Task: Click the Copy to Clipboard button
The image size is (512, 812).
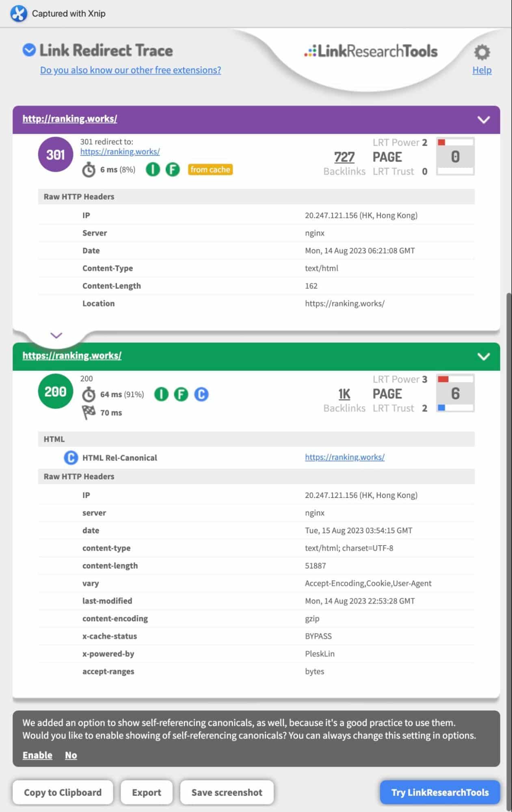Action: (63, 792)
